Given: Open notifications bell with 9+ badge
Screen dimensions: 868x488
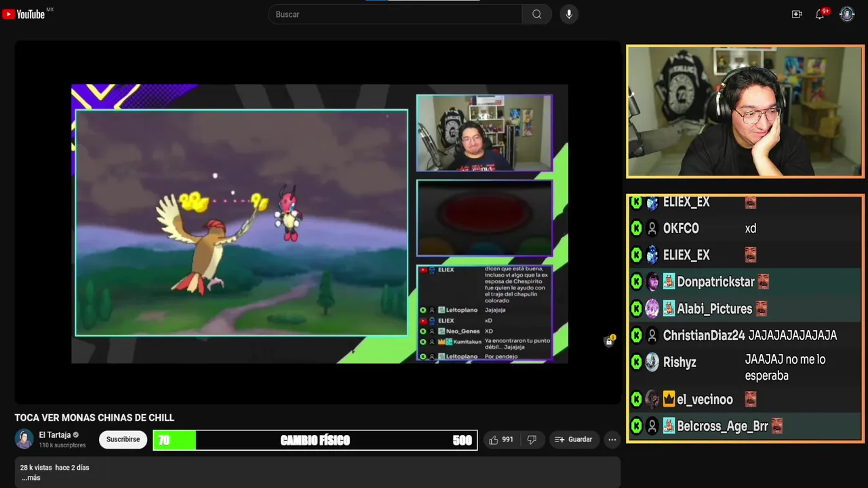Looking at the screenshot, I should click(821, 14).
